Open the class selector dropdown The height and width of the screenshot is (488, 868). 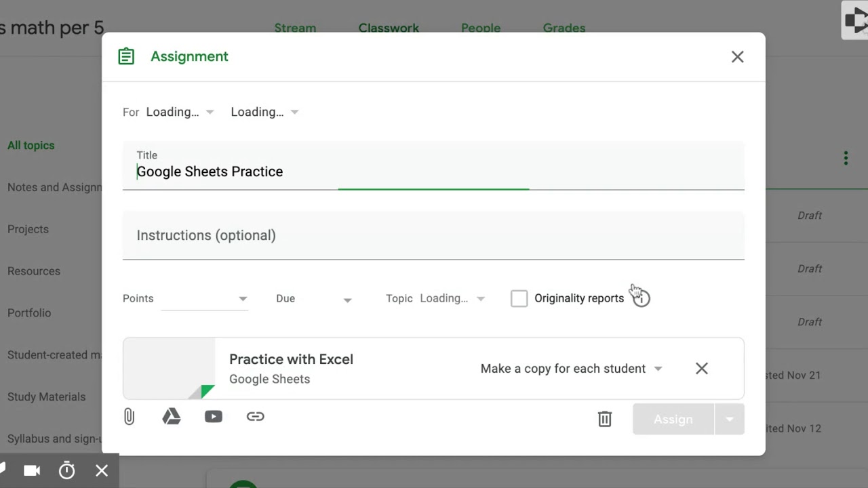click(180, 112)
